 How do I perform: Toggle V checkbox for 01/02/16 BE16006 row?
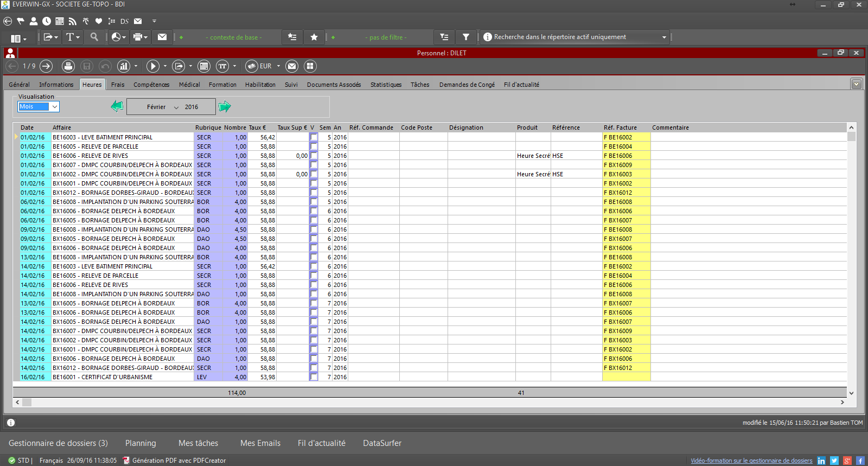(314, 156)
